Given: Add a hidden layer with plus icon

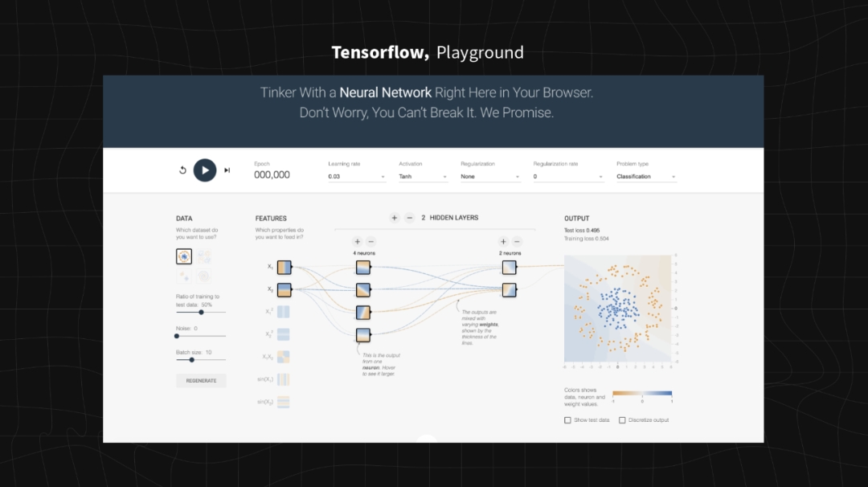Looking at the screenshot, I should [x=395, y=218].
